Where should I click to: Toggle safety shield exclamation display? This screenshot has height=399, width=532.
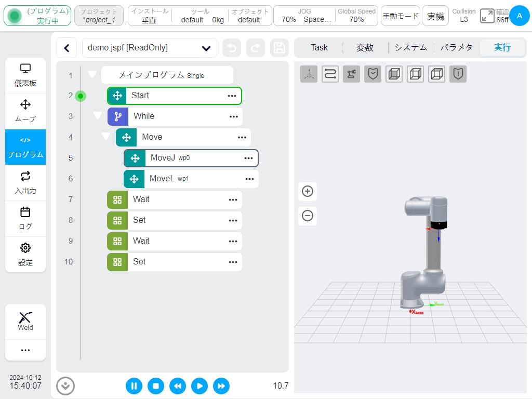coord(458,74)
